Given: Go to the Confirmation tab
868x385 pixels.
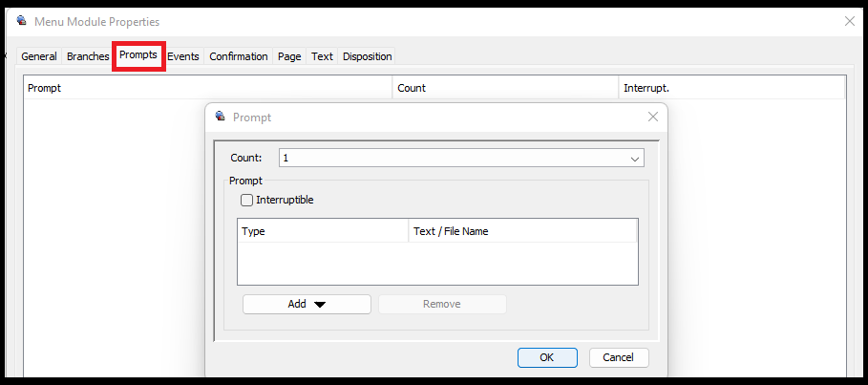Looking at the screenshot, I should point(239,56).
